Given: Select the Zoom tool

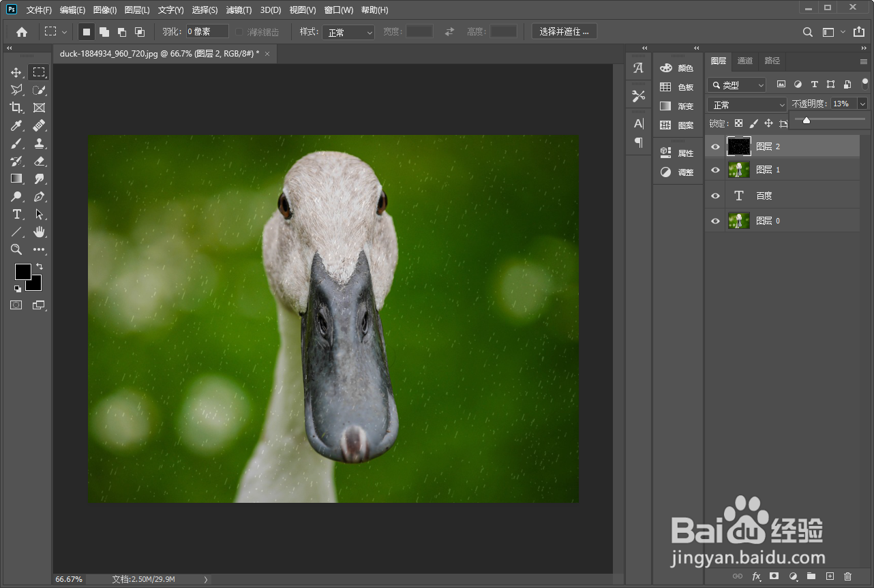Looking at the screenshot, I should click(16, 249).
